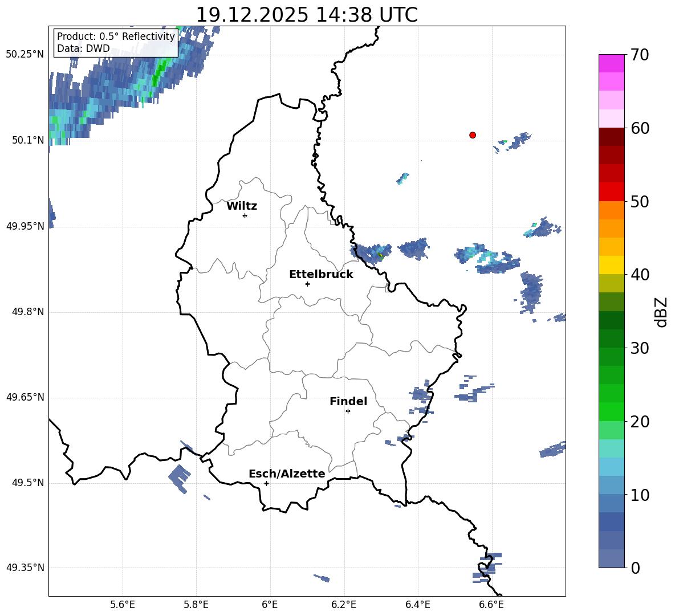The image size is (675, 616).
Task: Click the colorbar tick value 30
Action: point(640,348)
